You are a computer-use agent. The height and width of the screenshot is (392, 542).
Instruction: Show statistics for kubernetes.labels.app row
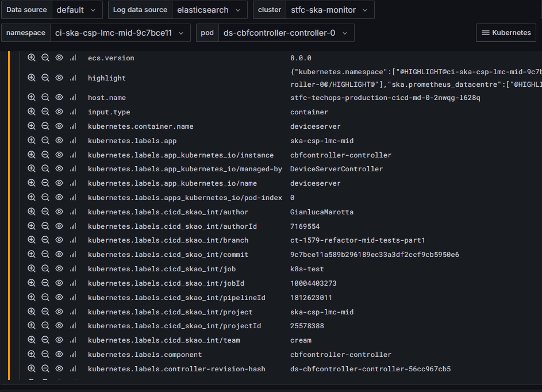click(73, 140)
